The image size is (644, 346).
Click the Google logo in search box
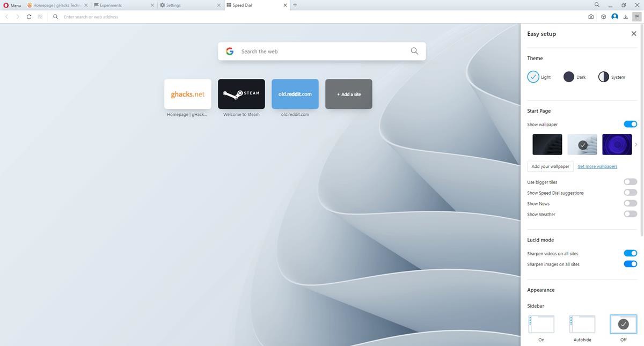pos(230,51)
